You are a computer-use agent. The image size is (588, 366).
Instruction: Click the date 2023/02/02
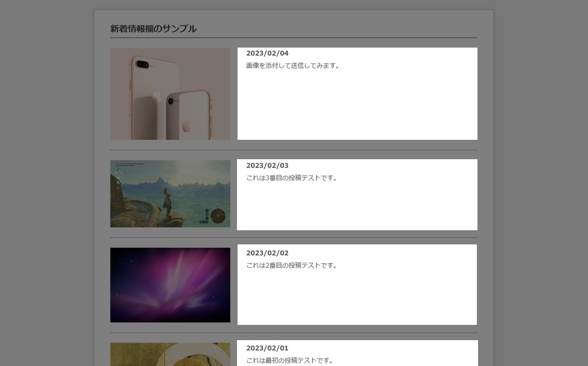coord(268,253)
